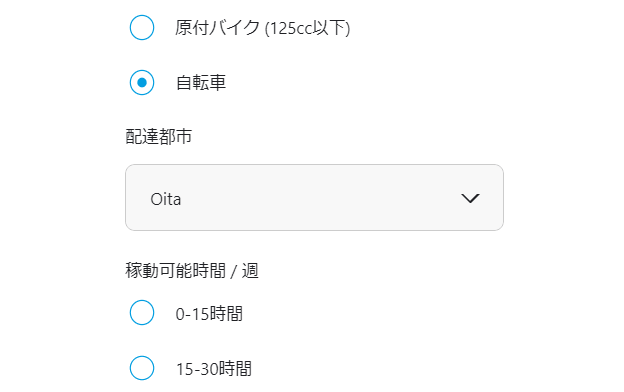The image size is (624, 392).
Task: Click the 稼動可能時間 / 週 heading
Action: 192,271
